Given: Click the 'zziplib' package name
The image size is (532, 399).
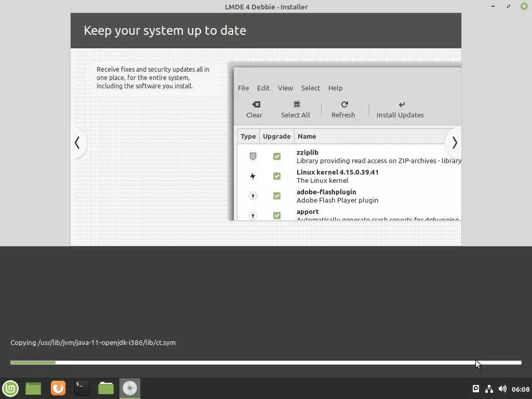Looking at the screenshot, I should tap(308, 152).
